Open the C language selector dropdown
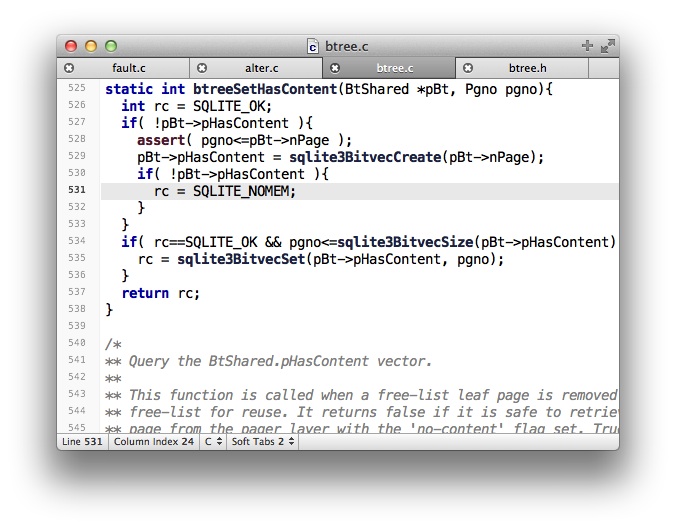The width and height of the screenshot is (676, 529). coord(213,441)
